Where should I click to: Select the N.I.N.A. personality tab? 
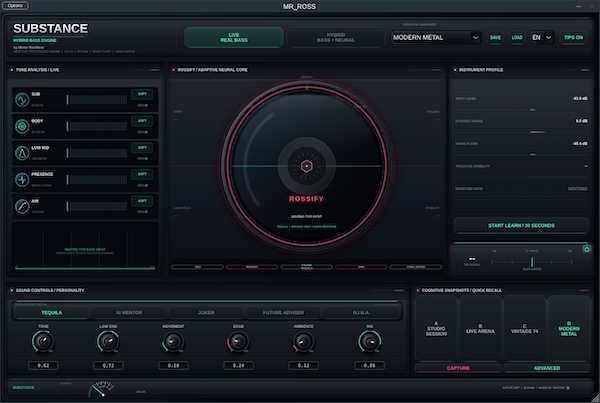tap(361, 313)
